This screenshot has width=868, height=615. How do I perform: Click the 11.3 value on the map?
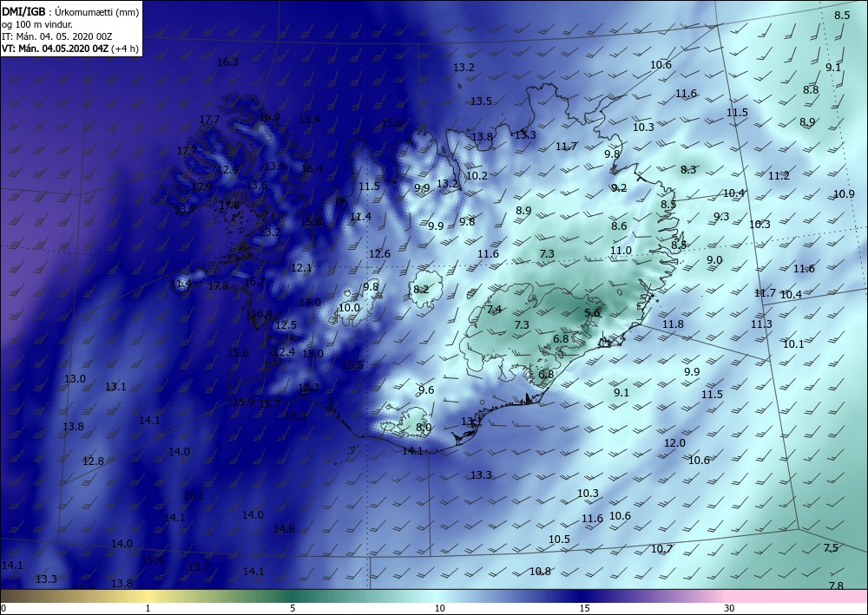click(761, 324)
